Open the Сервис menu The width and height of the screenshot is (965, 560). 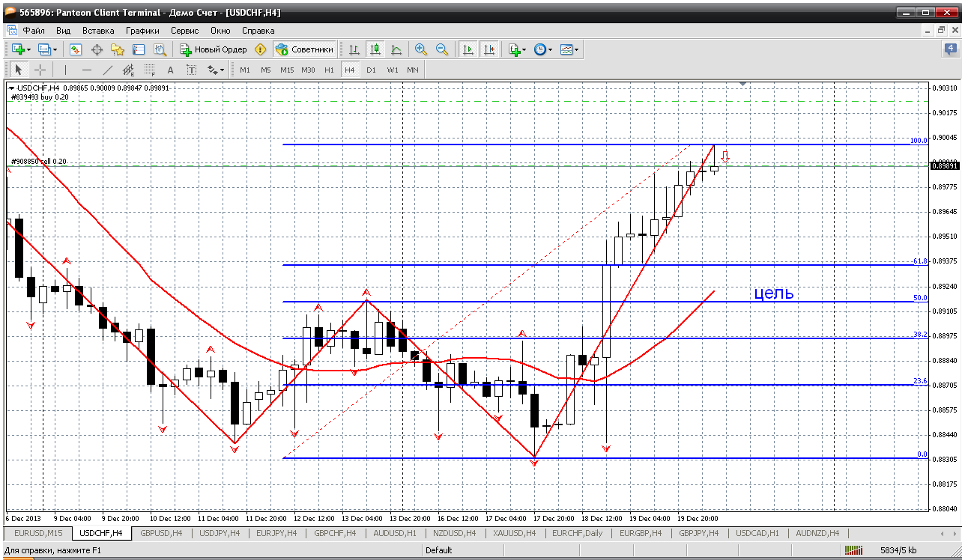[x=184, y=31]
